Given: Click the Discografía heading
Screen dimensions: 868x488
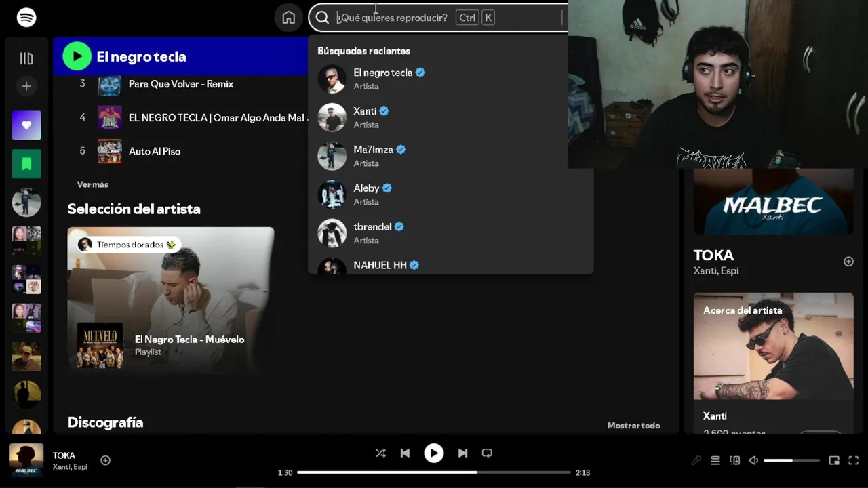Looking at the screenshot, I should pos(105,422).
